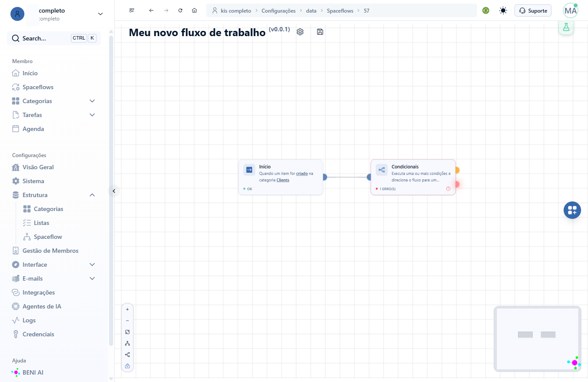588x382 pixels.
Task: Click the back arrow in the top bar
Action: coord(151,10)
